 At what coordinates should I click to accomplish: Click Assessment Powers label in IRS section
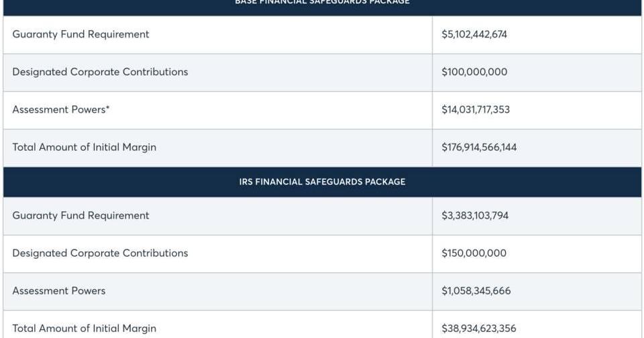[58, 290]
